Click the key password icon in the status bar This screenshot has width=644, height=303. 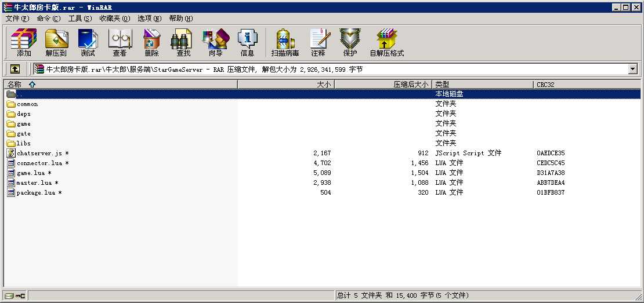coord(20,295)
